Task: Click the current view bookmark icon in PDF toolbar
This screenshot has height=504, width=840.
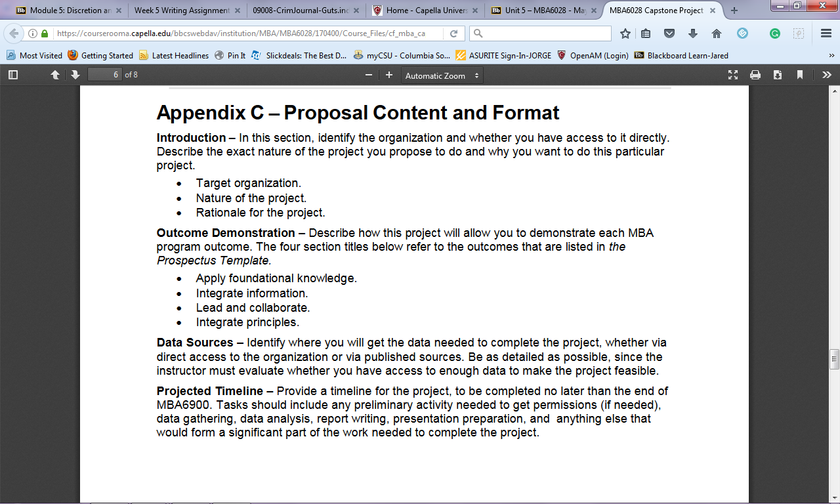Action: click(800, 75)
